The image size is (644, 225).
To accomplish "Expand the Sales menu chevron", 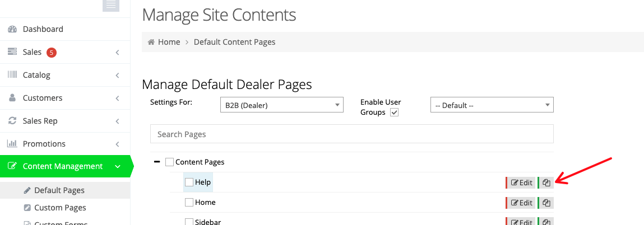I will pyautogui.click(x=117, y=53).
